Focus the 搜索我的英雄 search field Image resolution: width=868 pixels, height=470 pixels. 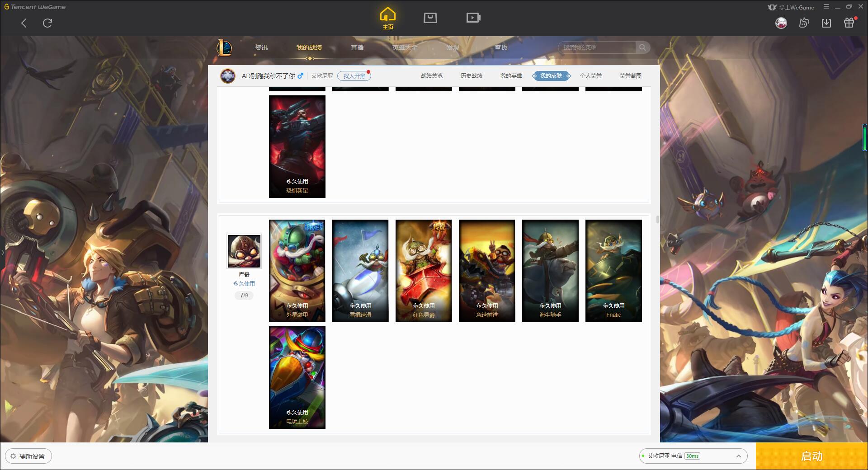[x=597, y=47]
